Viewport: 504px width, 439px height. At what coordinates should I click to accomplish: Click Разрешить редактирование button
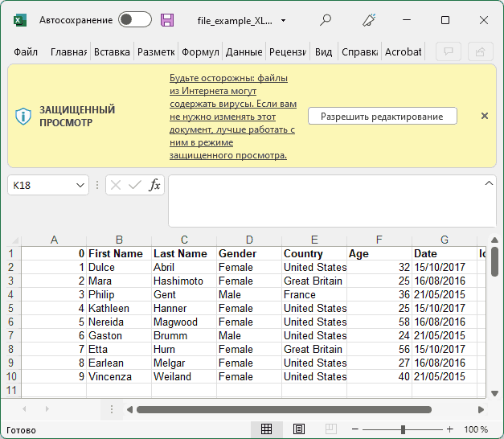click(382, 116)
